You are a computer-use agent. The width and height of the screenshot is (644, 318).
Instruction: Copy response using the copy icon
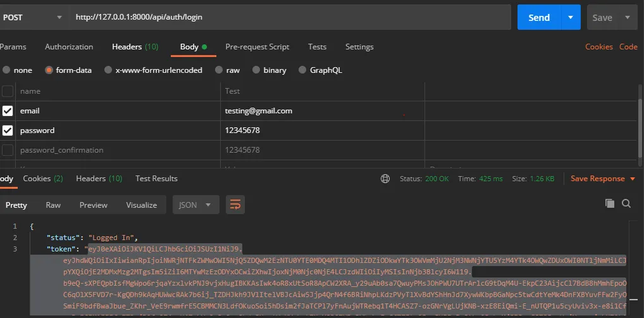[610, 203]
